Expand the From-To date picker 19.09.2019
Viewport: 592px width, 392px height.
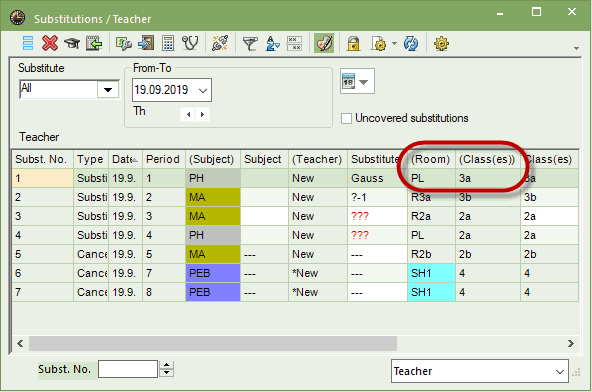tap(172, 90)
